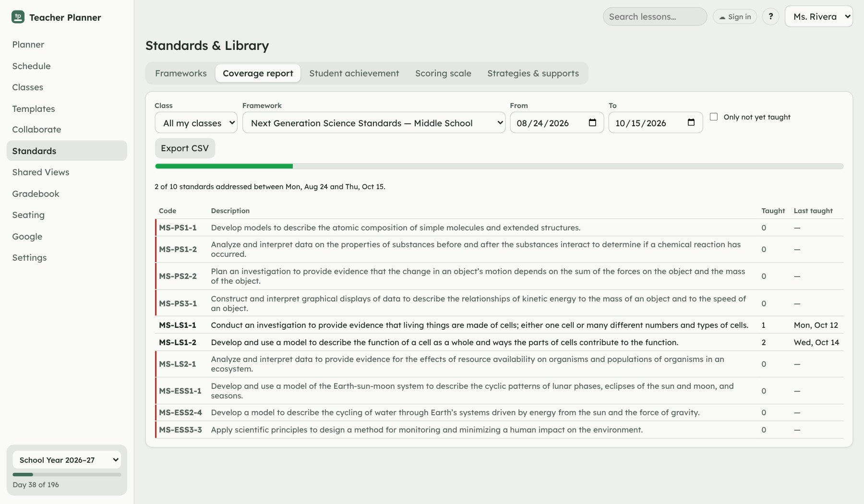Click the school year day progress bar

pos(67,474)
